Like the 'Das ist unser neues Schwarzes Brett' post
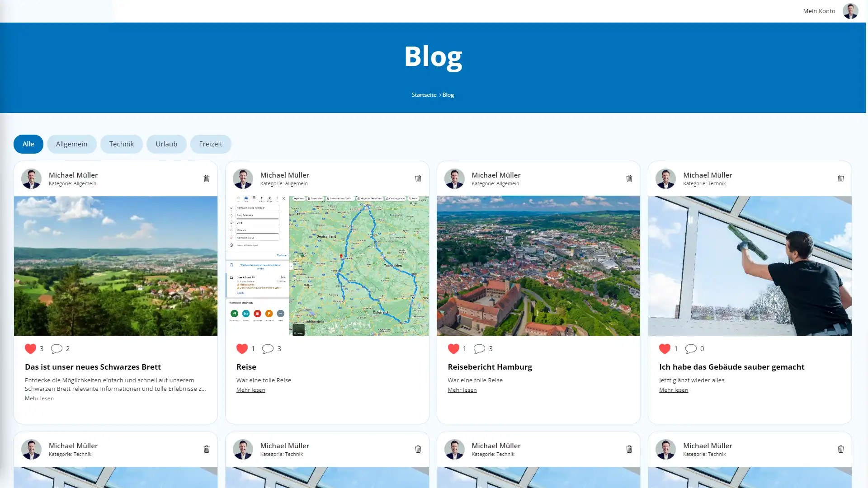Image resolution: width=868 pixels, height=488 pixels. click(30, 349)
